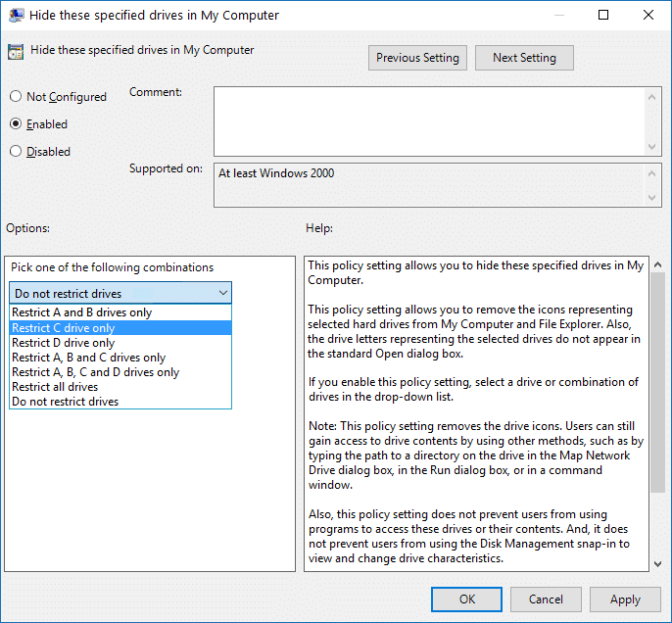
Task: Select Restrict A, B and C drives only
Action: click(89, 358)
